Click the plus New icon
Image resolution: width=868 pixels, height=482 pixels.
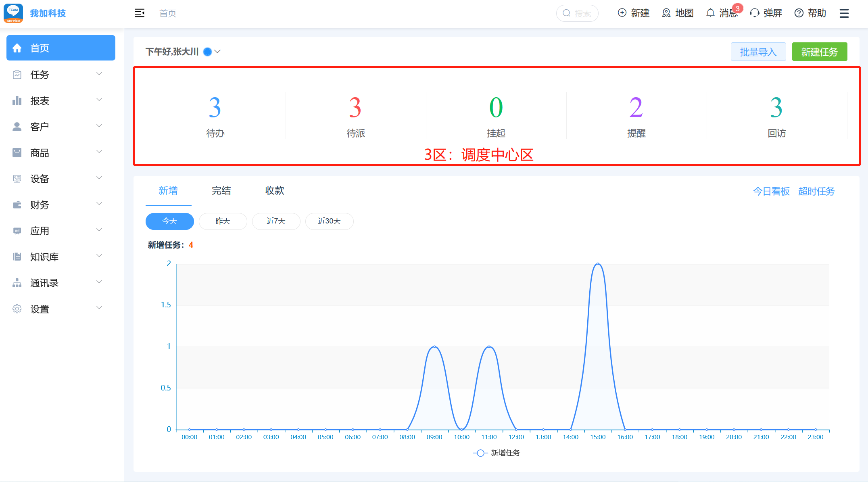coord(622,13)
